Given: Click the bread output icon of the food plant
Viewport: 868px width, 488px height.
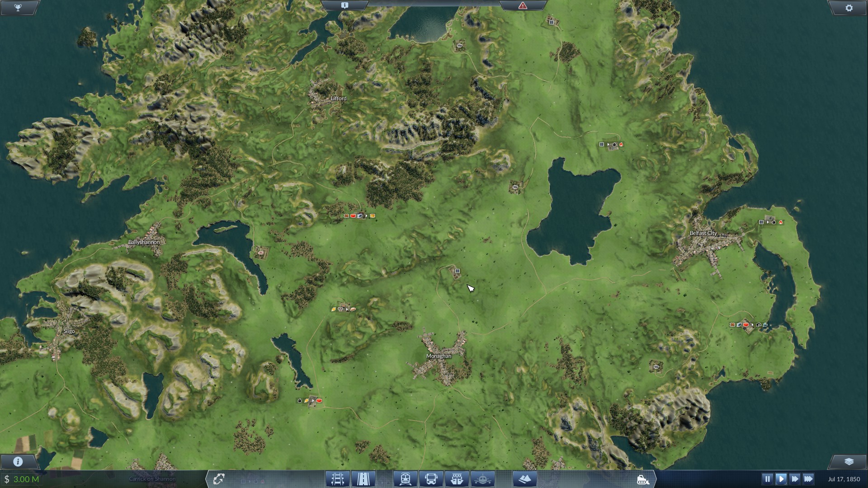Looking at the screenshot, I should pyautogui.click(x=353, y=310).
